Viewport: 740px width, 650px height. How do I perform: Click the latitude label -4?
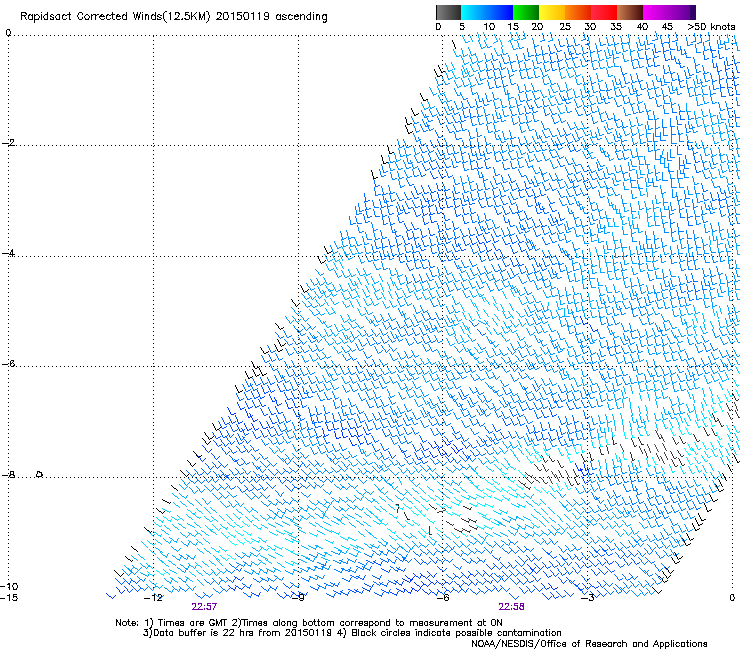8,253
